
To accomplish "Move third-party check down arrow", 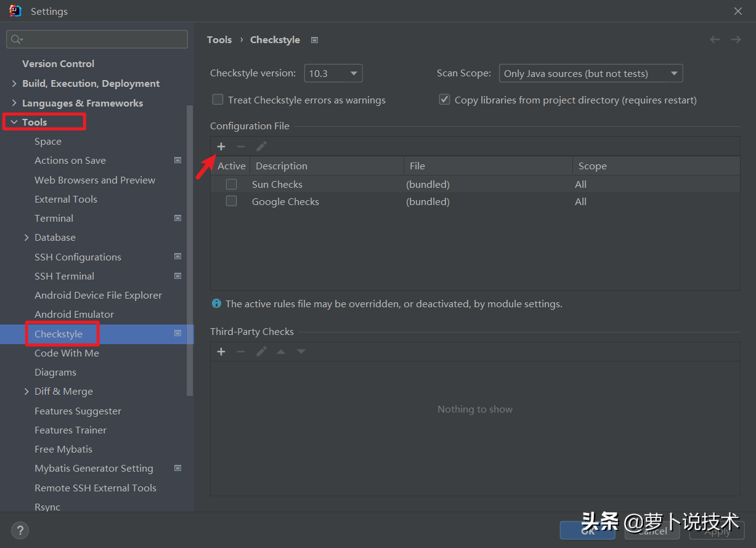I will pos(301,352).
